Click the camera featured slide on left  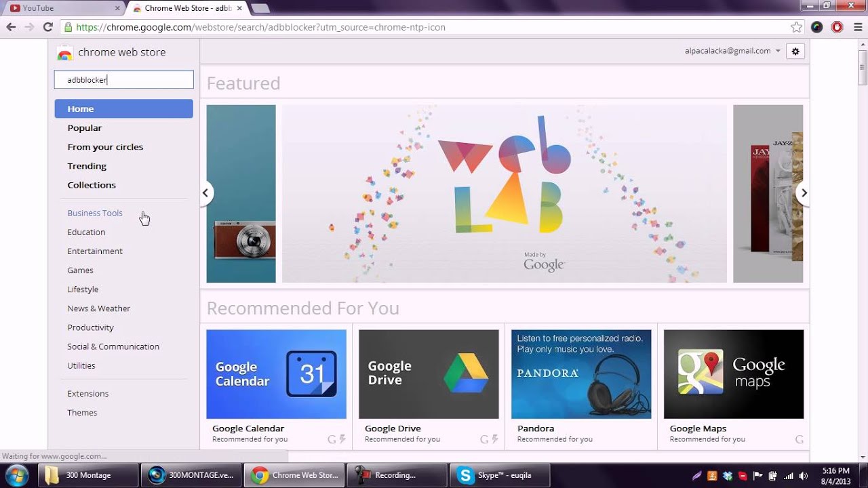241,193
